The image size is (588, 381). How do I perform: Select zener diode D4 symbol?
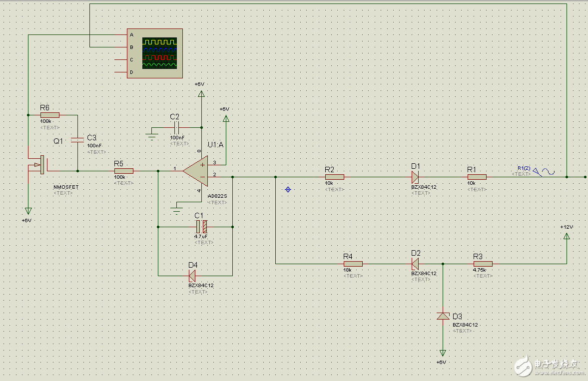(x=192, y=276)
